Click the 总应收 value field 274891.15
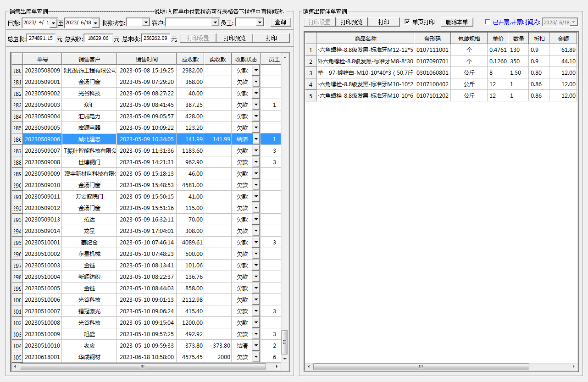The height and width of the screenshot is (382, 588). (41, 39)
